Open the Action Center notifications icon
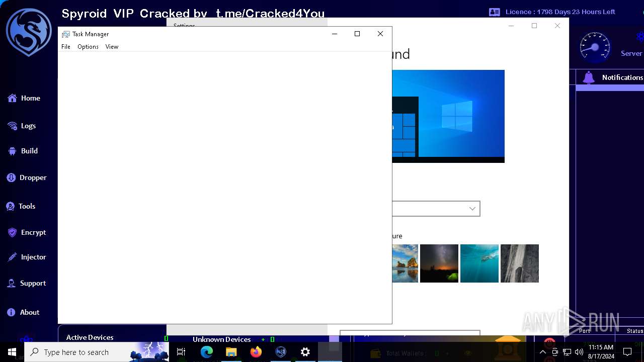This screenshot has width=644, height=362. click(627, 352)
